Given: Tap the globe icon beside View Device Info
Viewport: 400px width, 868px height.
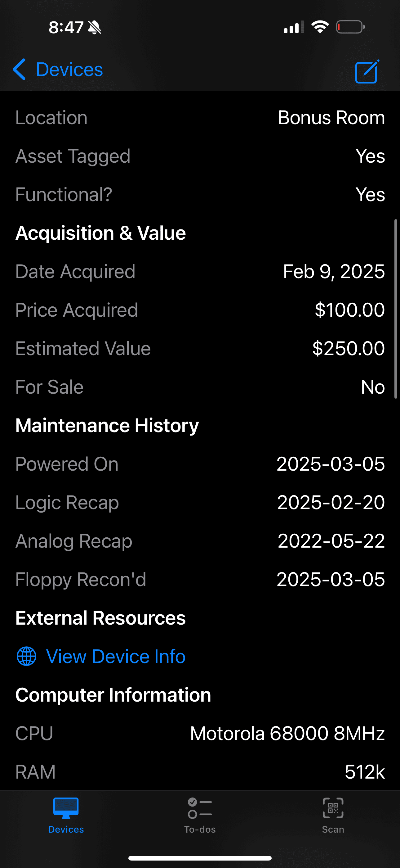Looking at the screenshot, I should pos(26,656).
